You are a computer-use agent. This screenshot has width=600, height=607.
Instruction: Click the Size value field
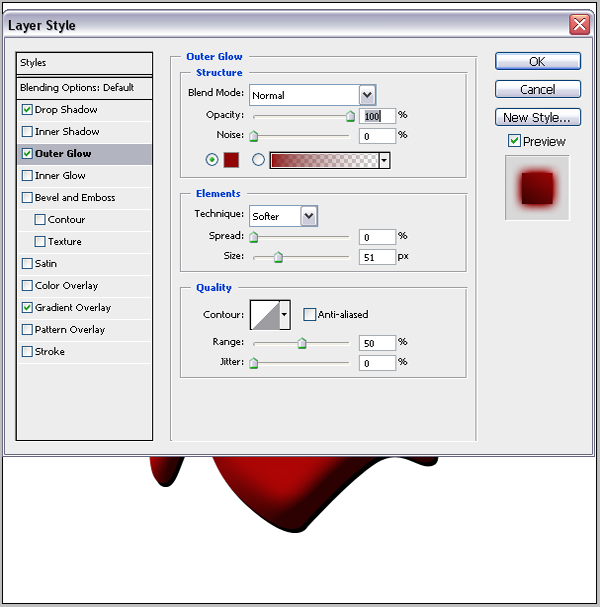(x=377, y=257)
